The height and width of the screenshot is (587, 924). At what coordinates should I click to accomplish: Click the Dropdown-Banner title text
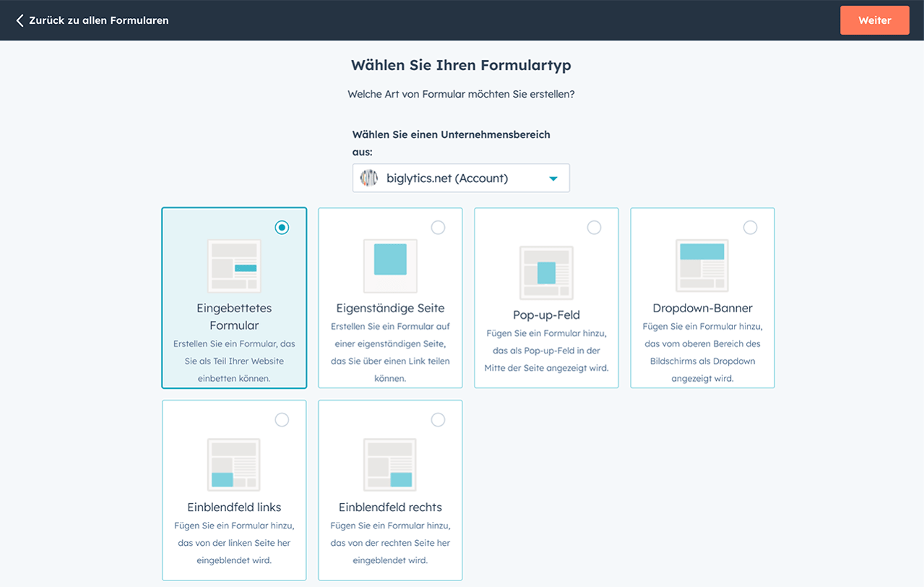(702, 308)
